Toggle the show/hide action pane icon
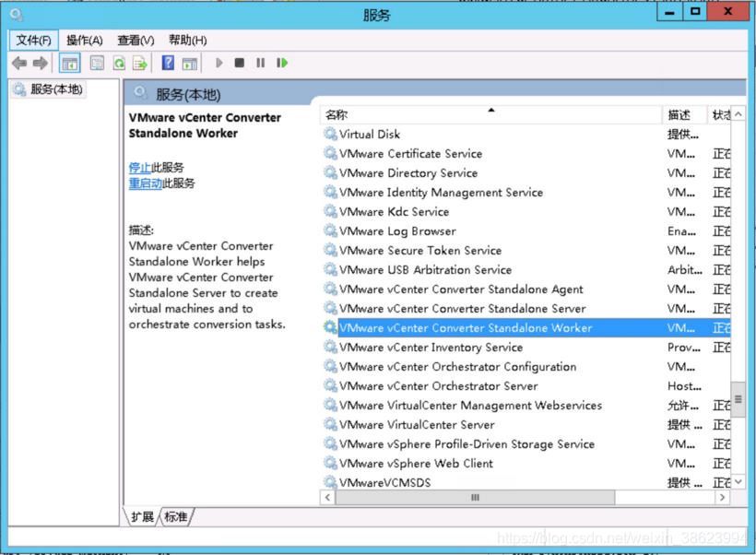This screenshot has height=555, width=756. tap(190, 64)
